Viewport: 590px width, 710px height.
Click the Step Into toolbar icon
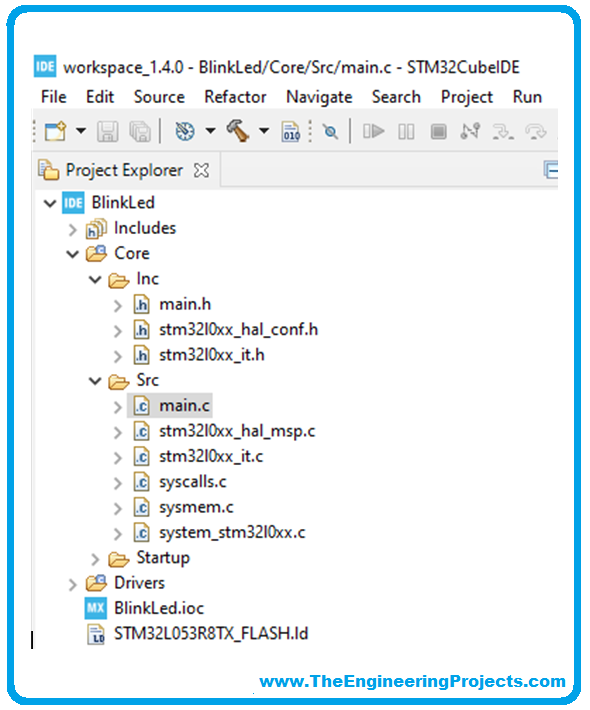[503, 132]
